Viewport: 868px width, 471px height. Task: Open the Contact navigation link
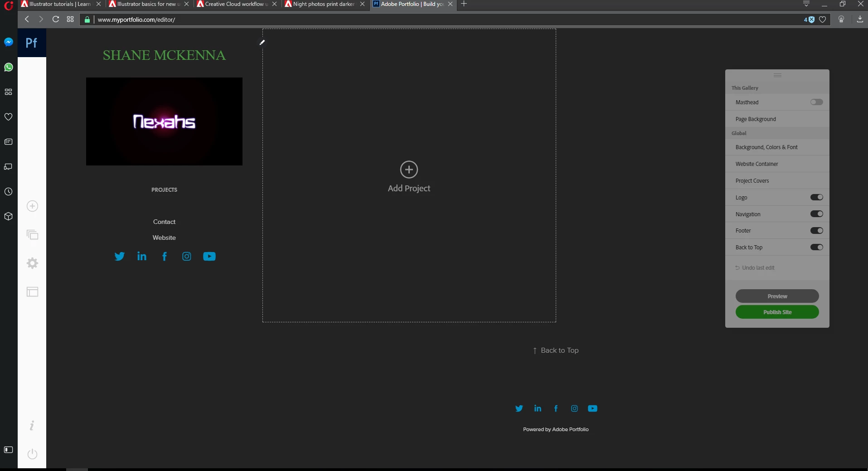[164, 222]
